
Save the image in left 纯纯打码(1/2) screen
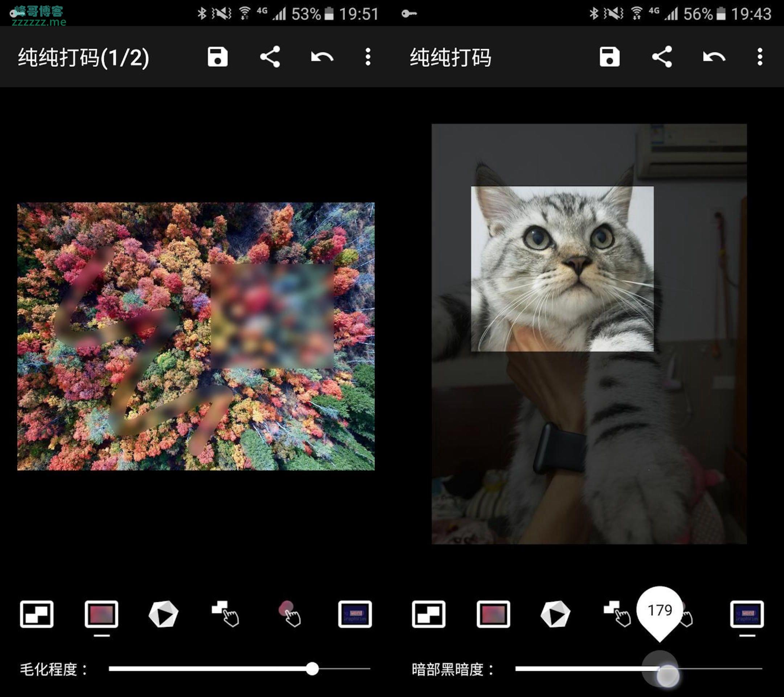[217, 57]
